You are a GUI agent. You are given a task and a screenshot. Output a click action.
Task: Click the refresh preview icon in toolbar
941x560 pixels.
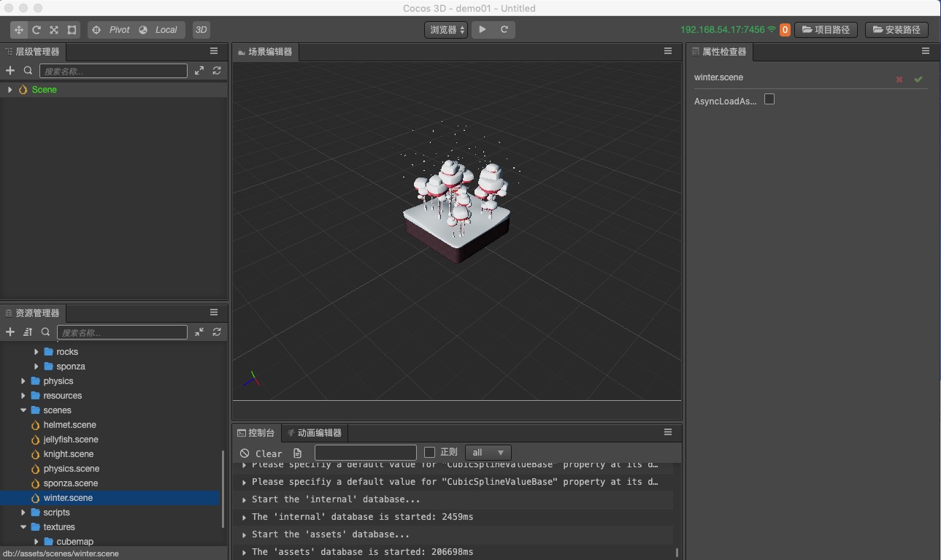[504, 30]
